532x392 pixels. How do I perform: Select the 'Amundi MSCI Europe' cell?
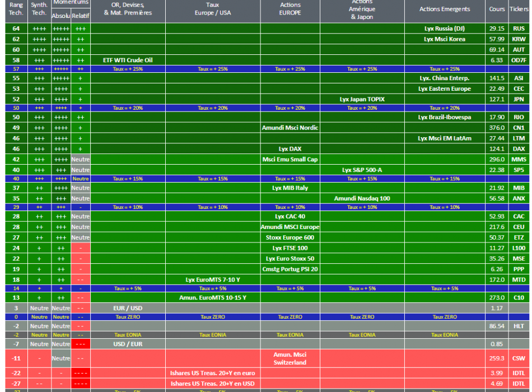[x=290, y=227]
